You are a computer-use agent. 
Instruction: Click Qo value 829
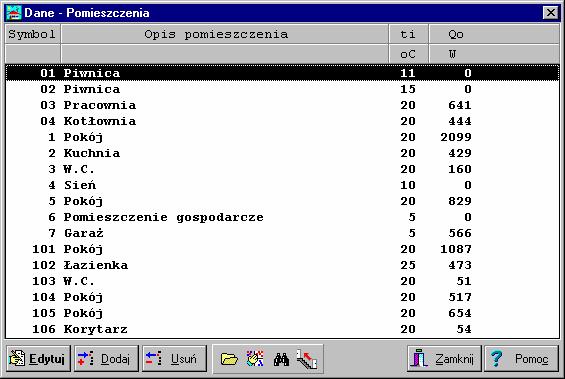pyautogui.click(x=460, y=201)
